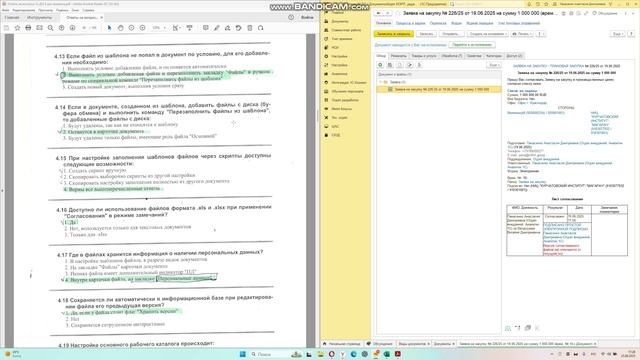Open the Печать dropdown button

pyautogui.click(x=522, y=34)
